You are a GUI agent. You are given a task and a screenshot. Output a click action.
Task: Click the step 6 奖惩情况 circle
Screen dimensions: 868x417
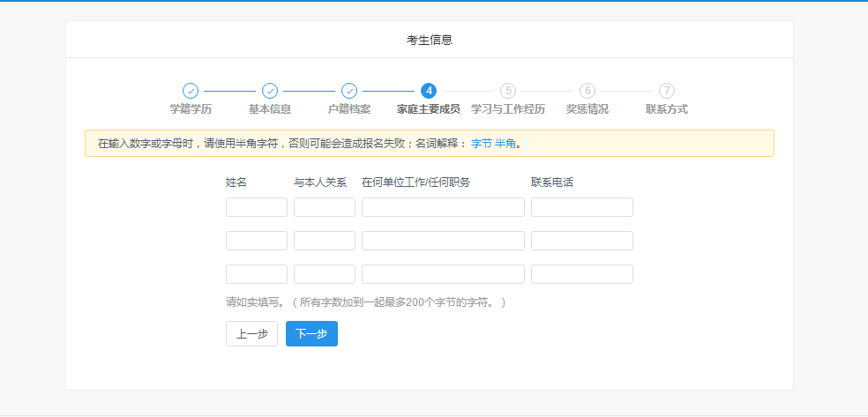[587, 91]
